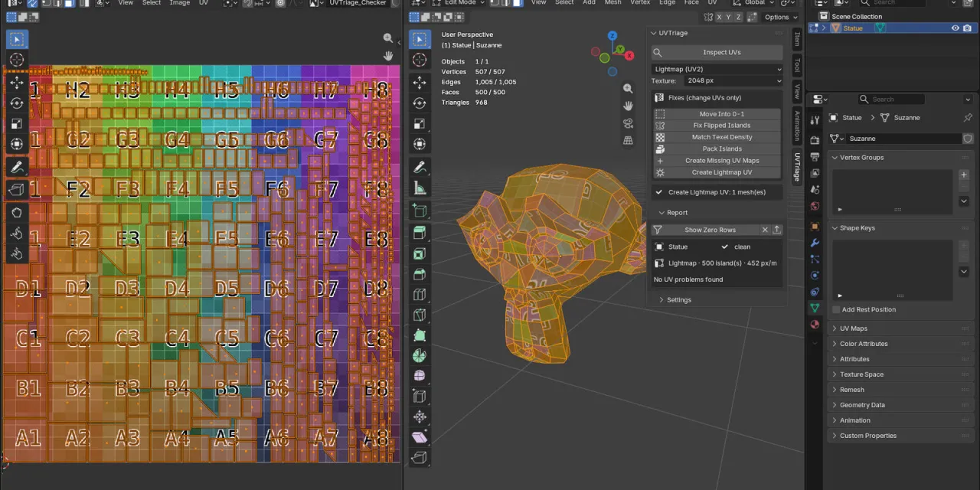Select the Rip Region tool in UV editor
Viewport: 980px width, 490px height.
tap(17, 188)
